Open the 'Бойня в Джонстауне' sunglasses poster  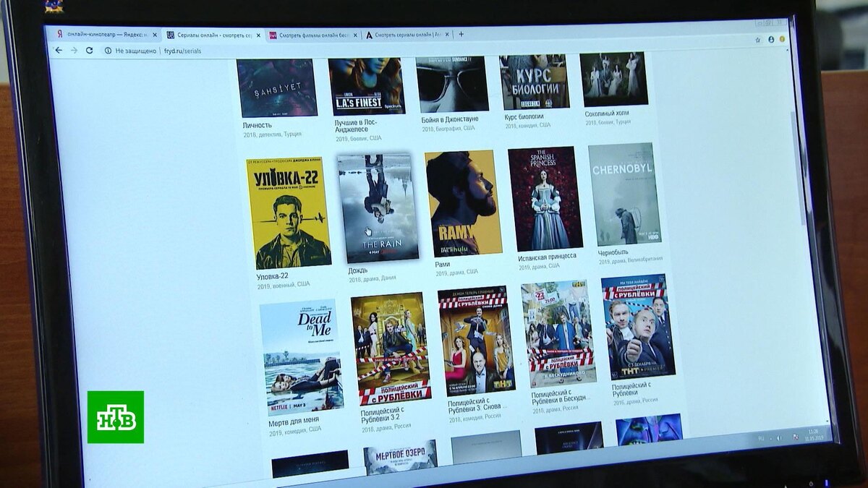click(x=452, y=84)
